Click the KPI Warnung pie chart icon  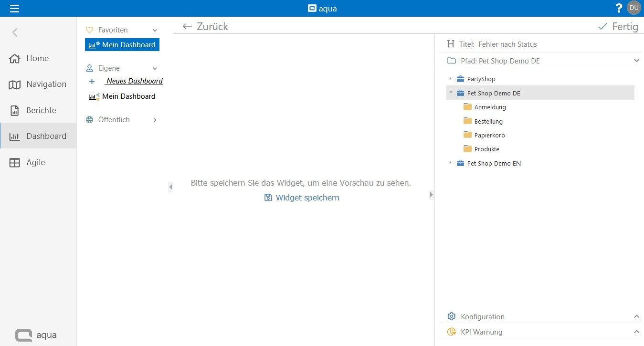click(451, 332)
